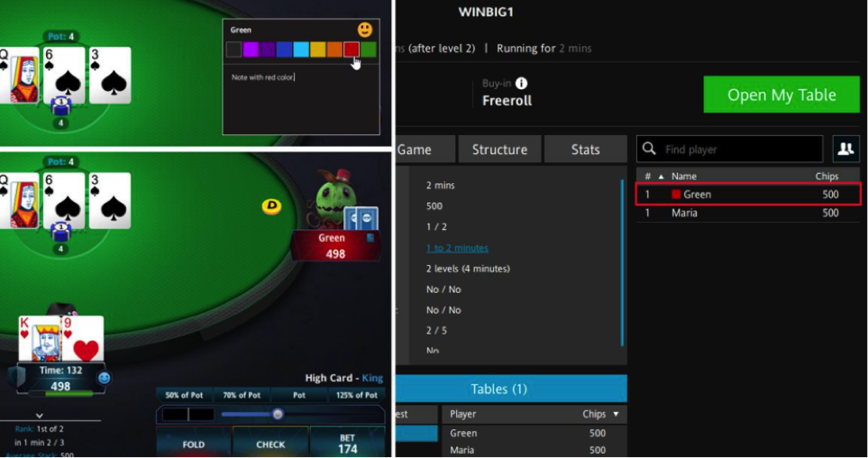Choose the light blue color swatch
Screen dimensions: 868x458
(301, 50)
